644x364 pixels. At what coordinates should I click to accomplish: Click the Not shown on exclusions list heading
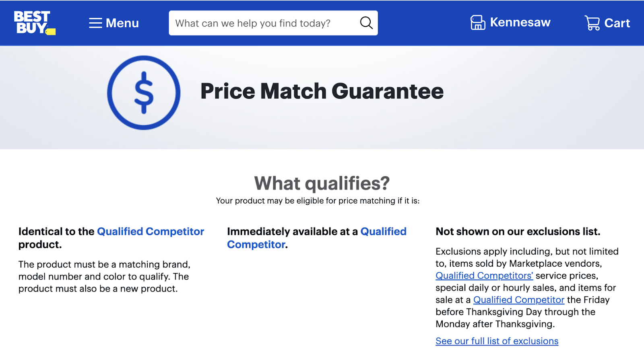click(x=518, y=231)
